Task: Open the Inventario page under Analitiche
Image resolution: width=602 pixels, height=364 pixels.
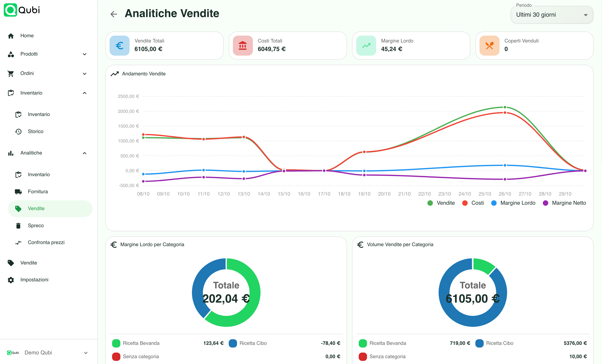Action: (39, 175)
